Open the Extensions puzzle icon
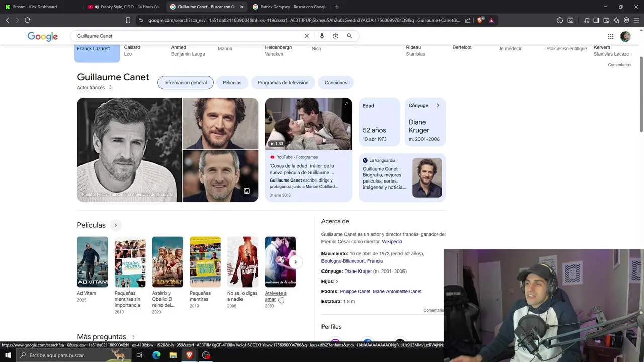The image size is (644, 362). pos(560,20)
